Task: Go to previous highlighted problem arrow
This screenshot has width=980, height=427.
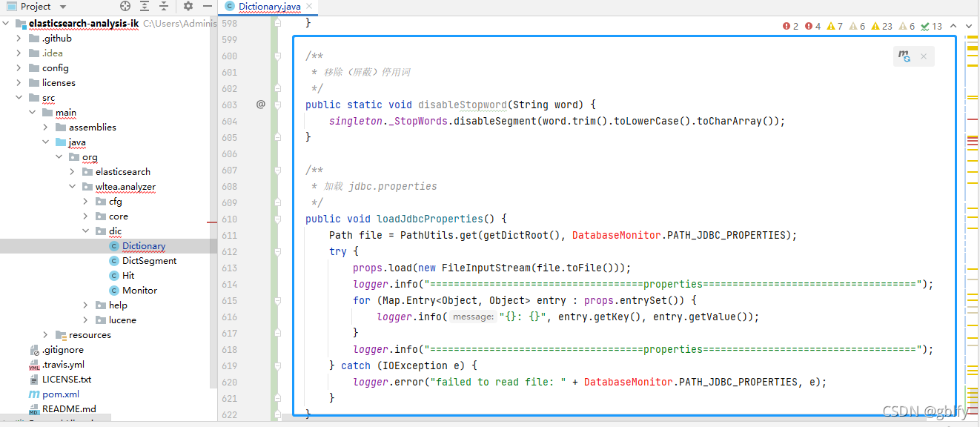Action: click(x=952, y=26)
